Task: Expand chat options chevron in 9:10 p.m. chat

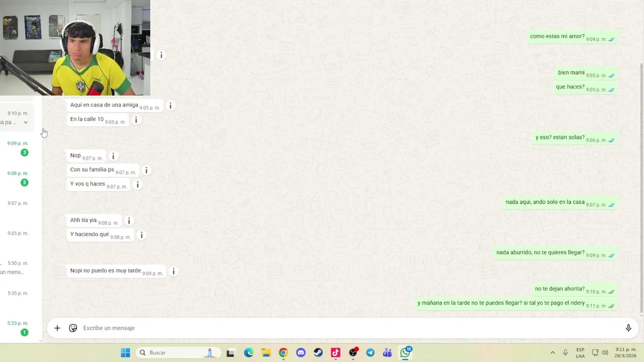Action: coord(26,122)
